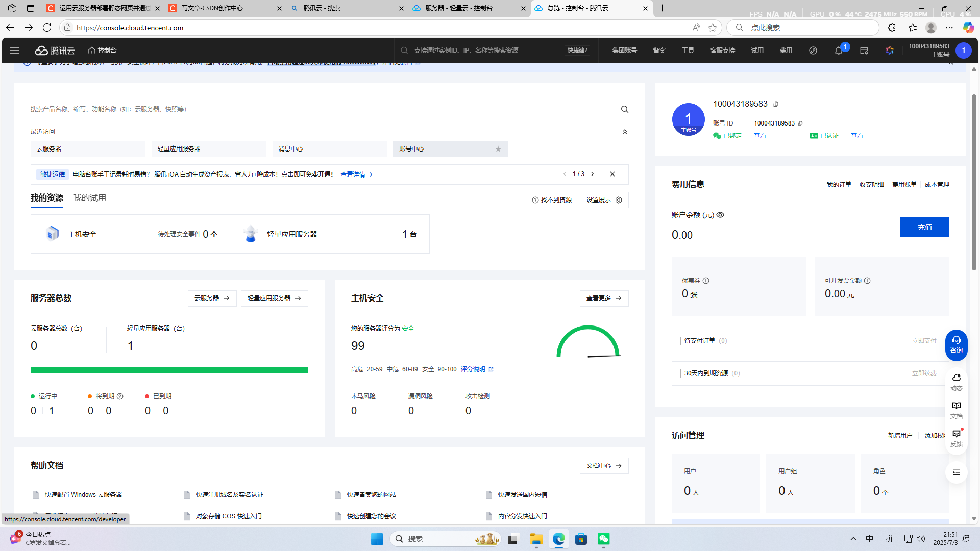Click the floating list menu icon
This screenshot has width=980, height=551.
956,472
